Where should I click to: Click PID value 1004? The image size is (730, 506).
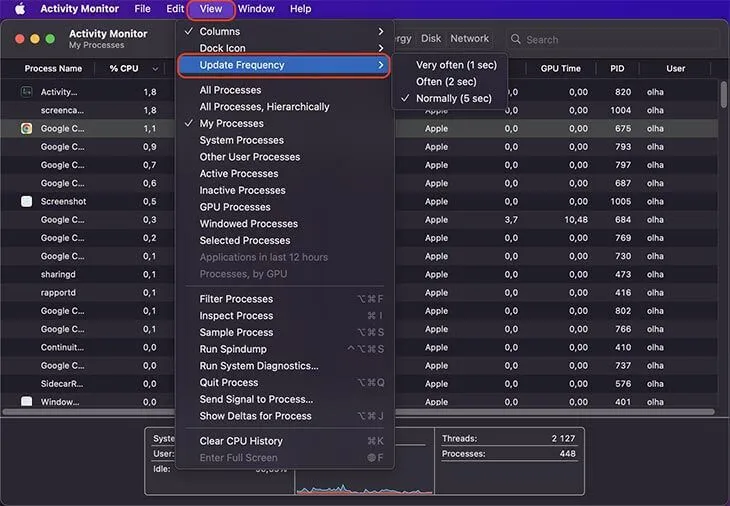click(621, 110)
